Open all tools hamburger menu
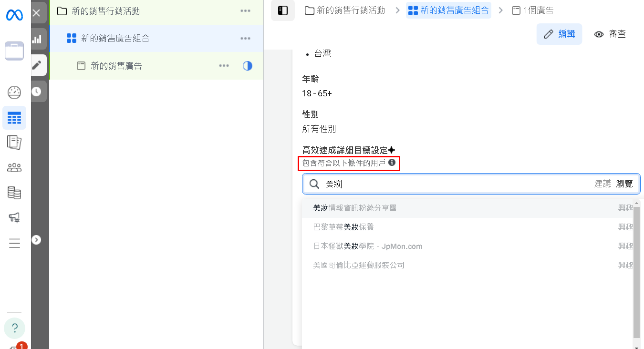The height and width of the screenshot is (349, 644). tap(14, 243)
